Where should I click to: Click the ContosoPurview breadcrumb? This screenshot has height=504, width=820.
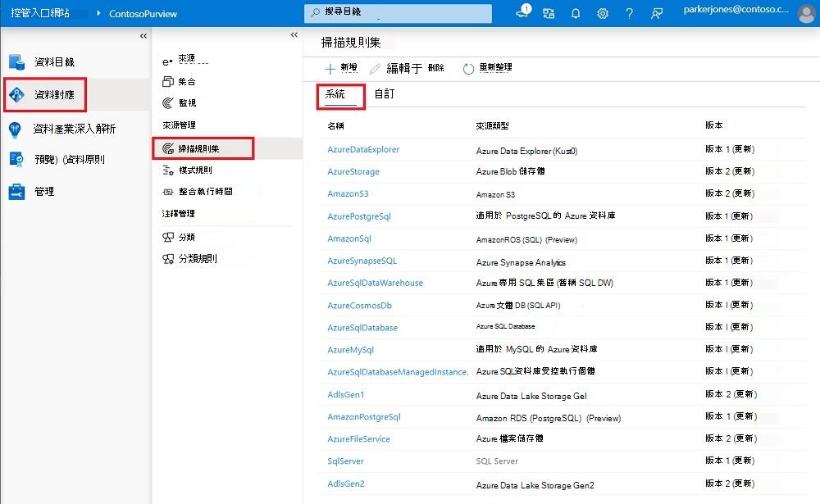point(143,14)
